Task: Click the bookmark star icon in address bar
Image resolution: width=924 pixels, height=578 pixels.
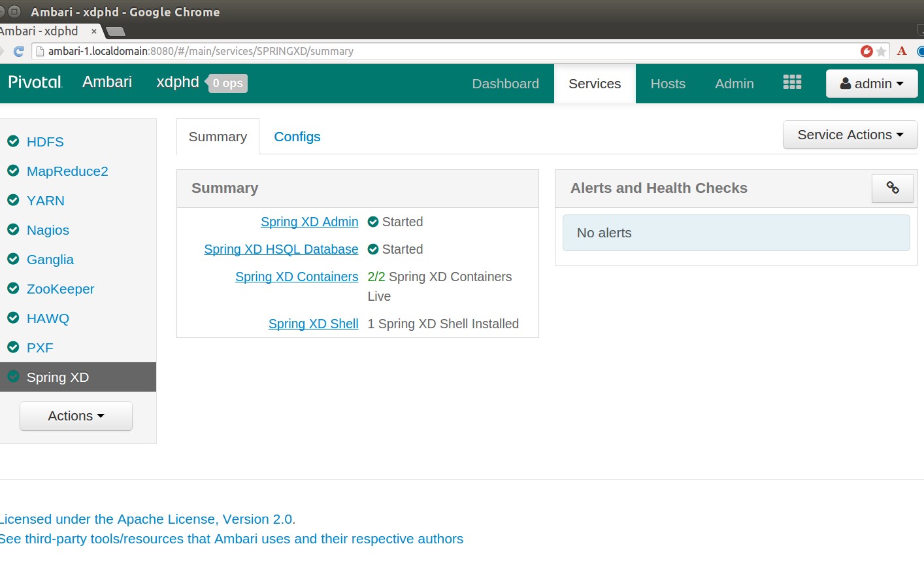Action: [x=882, y=51]
